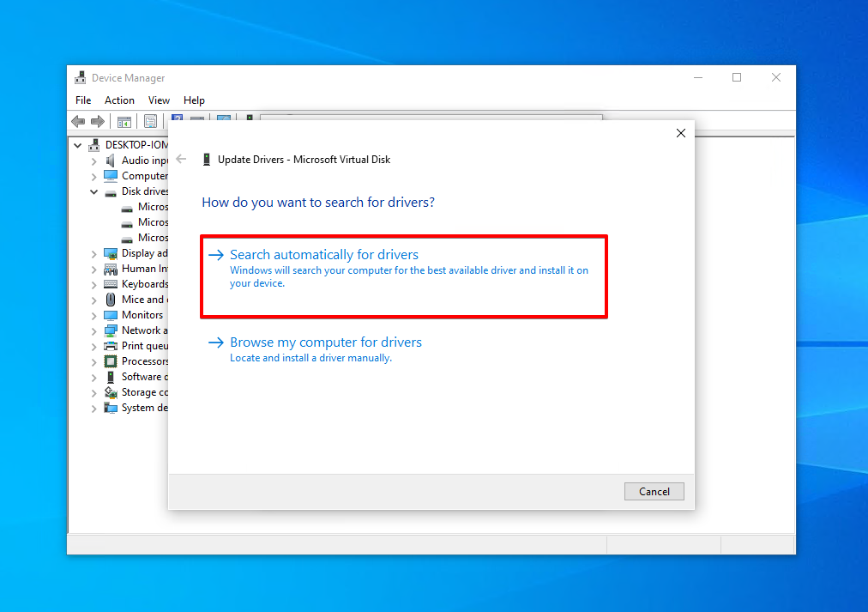Collapse the Disk drives tree node
The height and width of the screenshot is (612, 868).
click(94, 191)
